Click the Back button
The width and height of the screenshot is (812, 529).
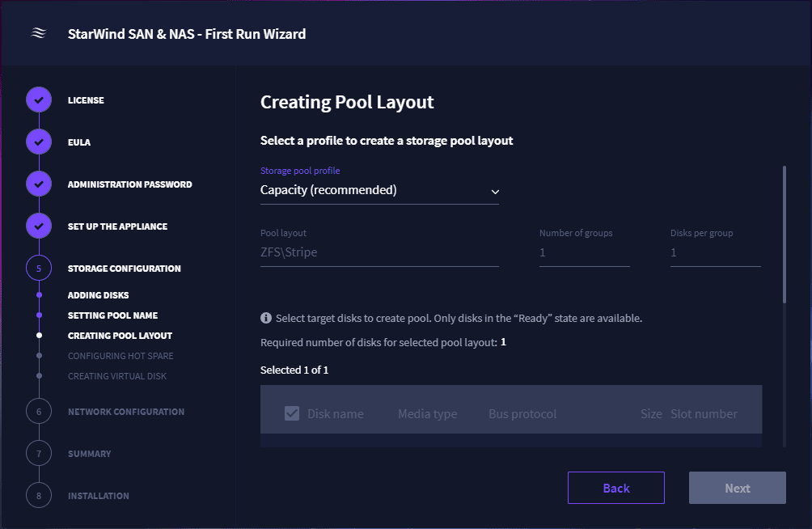(x=616, y=488)
